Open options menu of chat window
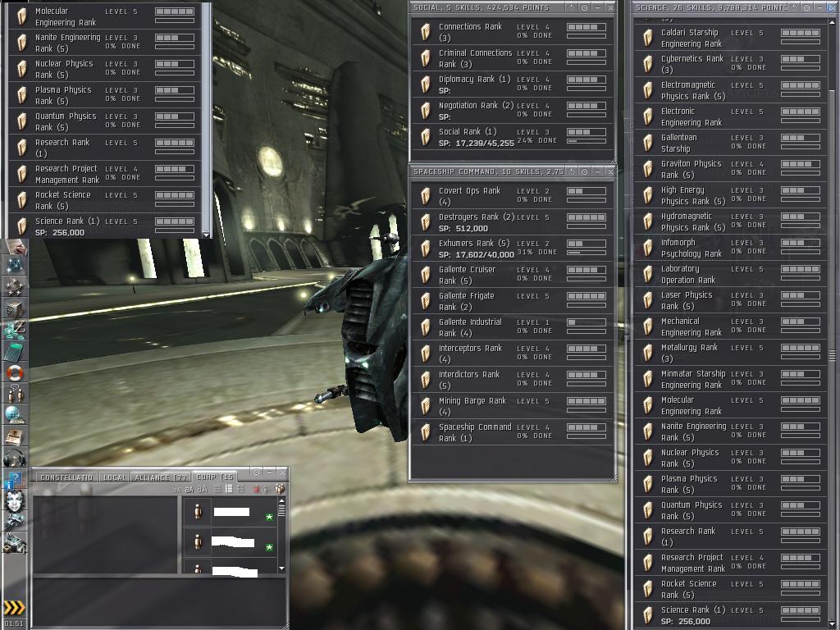The height and width of the screenshot is (630, 840). click(x=256, y=472)
